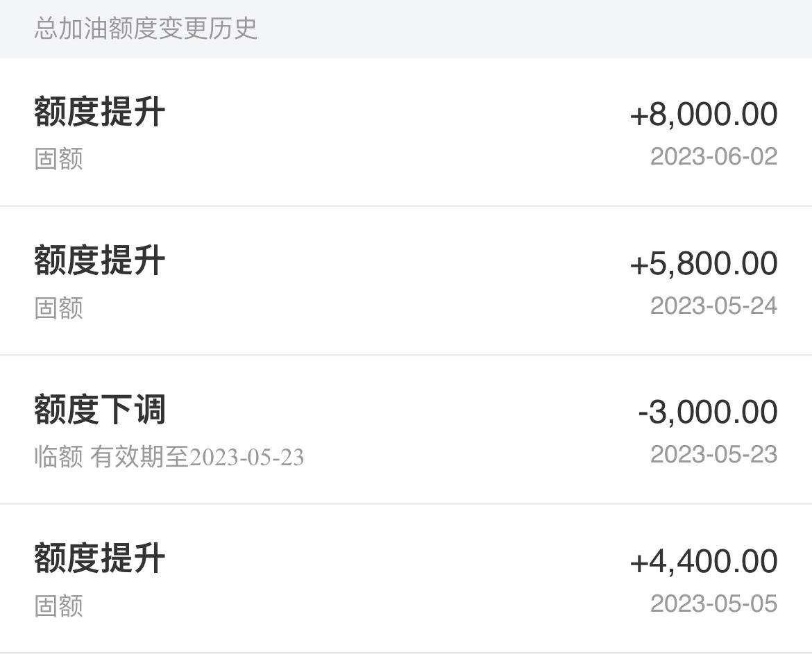Select the +4,400.00 amount
The width and height of the screenshot is (812, 659).
(703, 561)
